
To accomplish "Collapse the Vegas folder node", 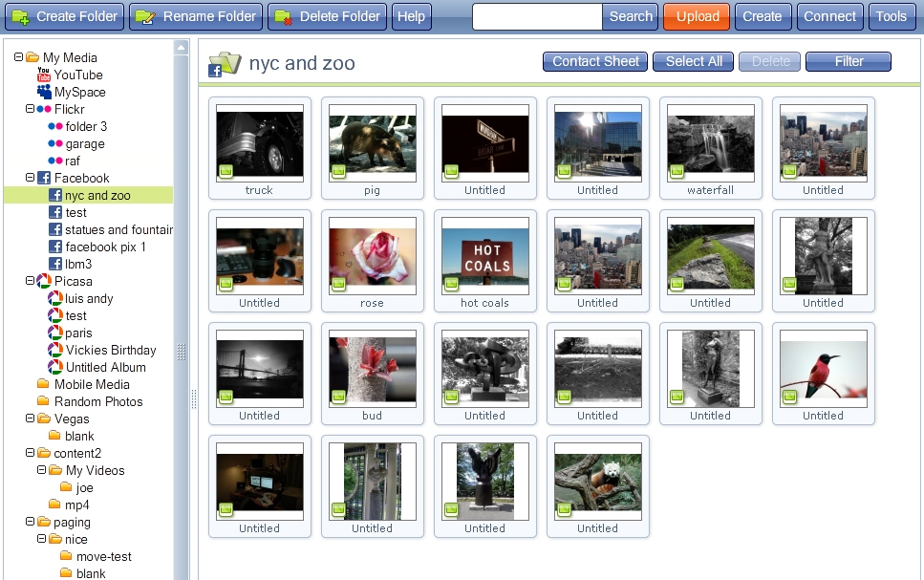I will tap(30, 418).
